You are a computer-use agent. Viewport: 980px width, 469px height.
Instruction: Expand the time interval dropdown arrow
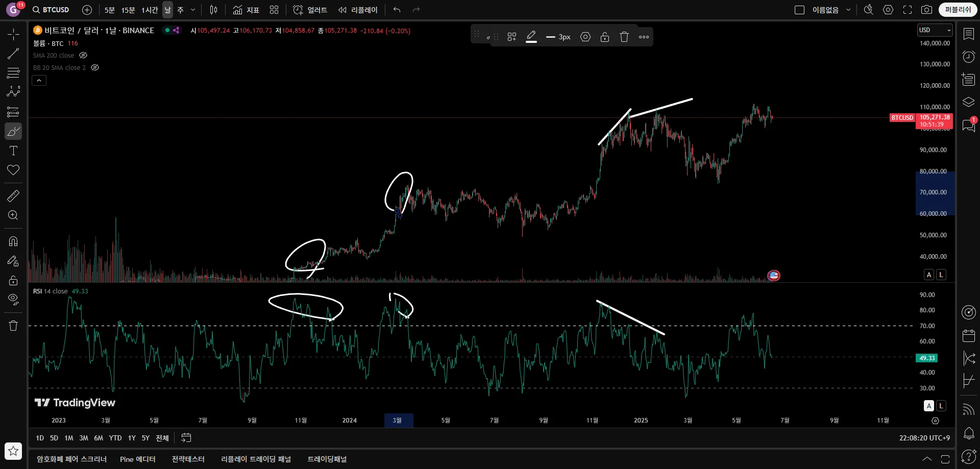193,10
